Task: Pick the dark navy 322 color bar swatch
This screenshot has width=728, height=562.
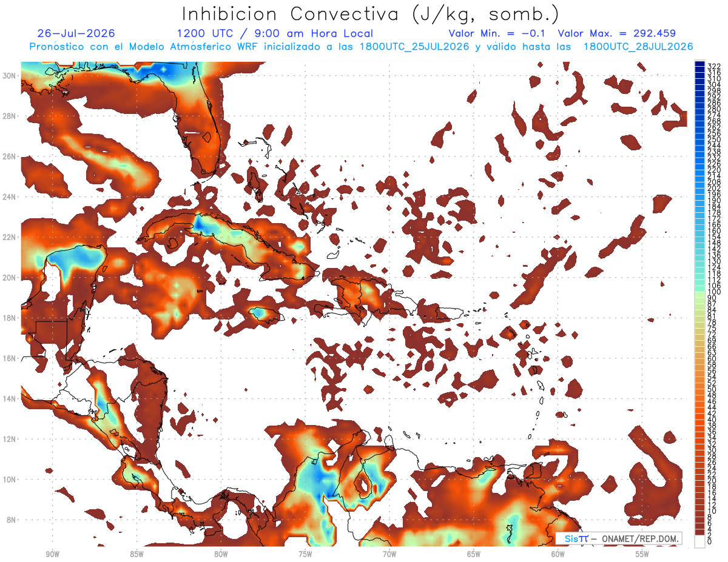Action: pyautogui.click(x=699, y=65)
